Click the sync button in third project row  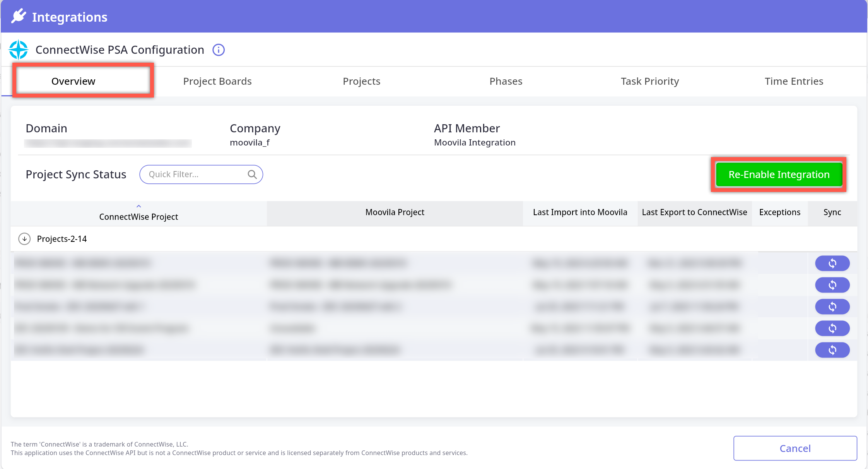click(832, 306)
